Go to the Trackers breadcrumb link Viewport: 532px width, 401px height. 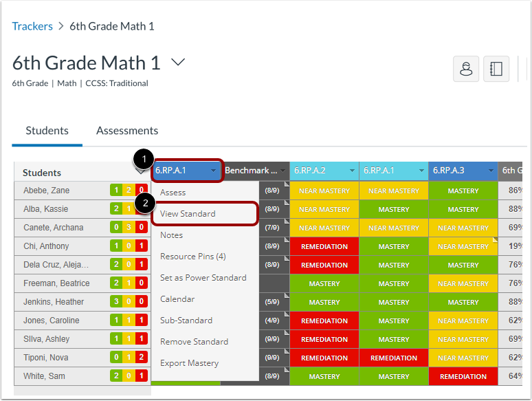[32, 26]
